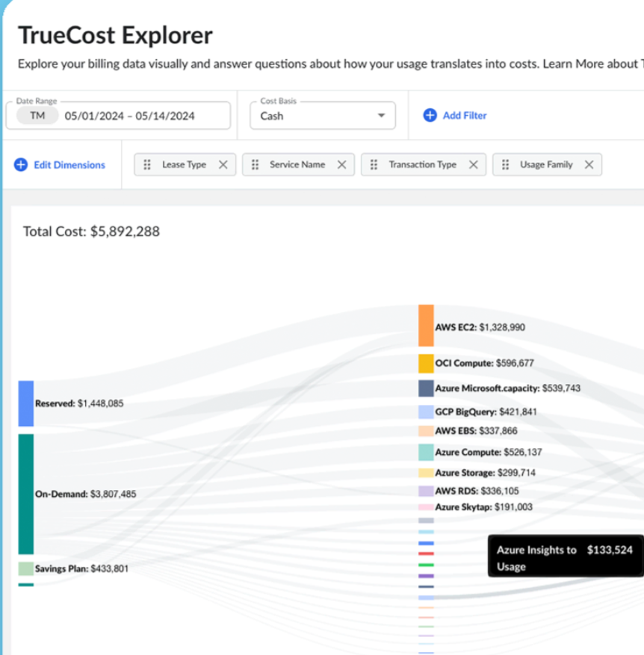The height and width of the screenshot is (655, 644).
Task: Remove the Service Name dimension chip
Action: pos(342,164)
